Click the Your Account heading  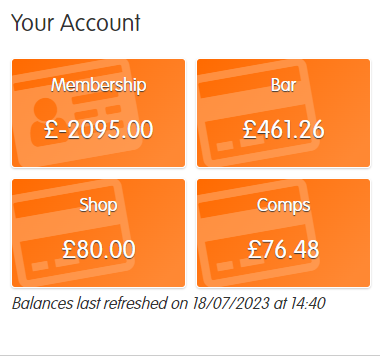click(x=76, y=23)
